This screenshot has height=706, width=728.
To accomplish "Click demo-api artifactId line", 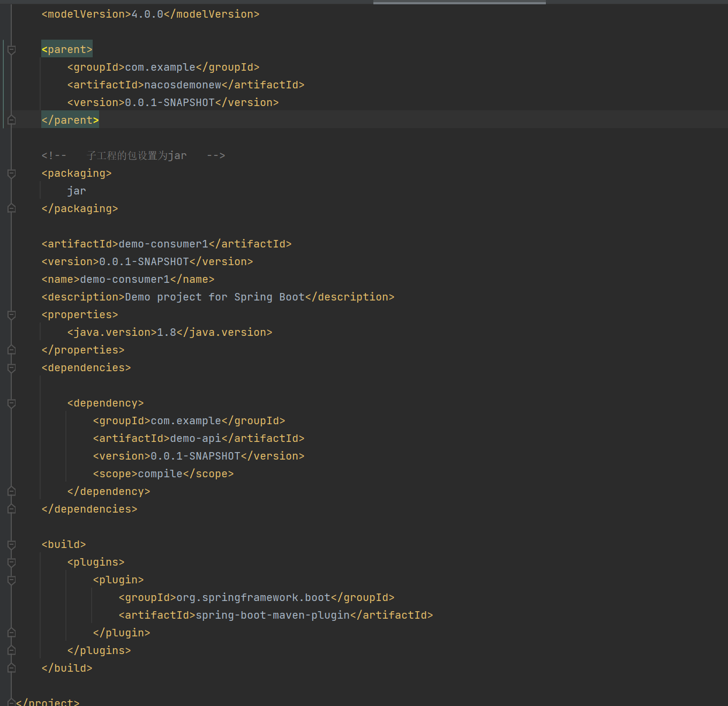I will click(199, 439).
